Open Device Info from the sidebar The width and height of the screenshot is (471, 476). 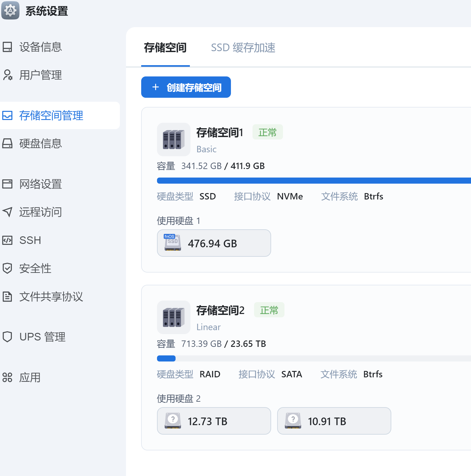40,47
